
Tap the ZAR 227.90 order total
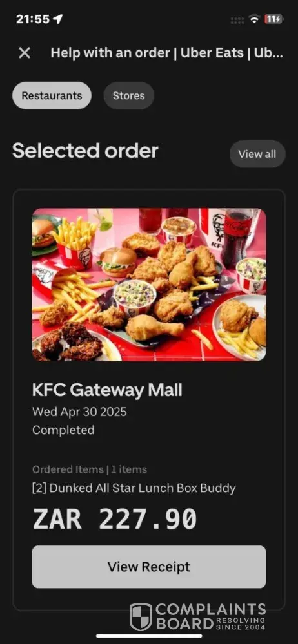(x=114, y=518)
